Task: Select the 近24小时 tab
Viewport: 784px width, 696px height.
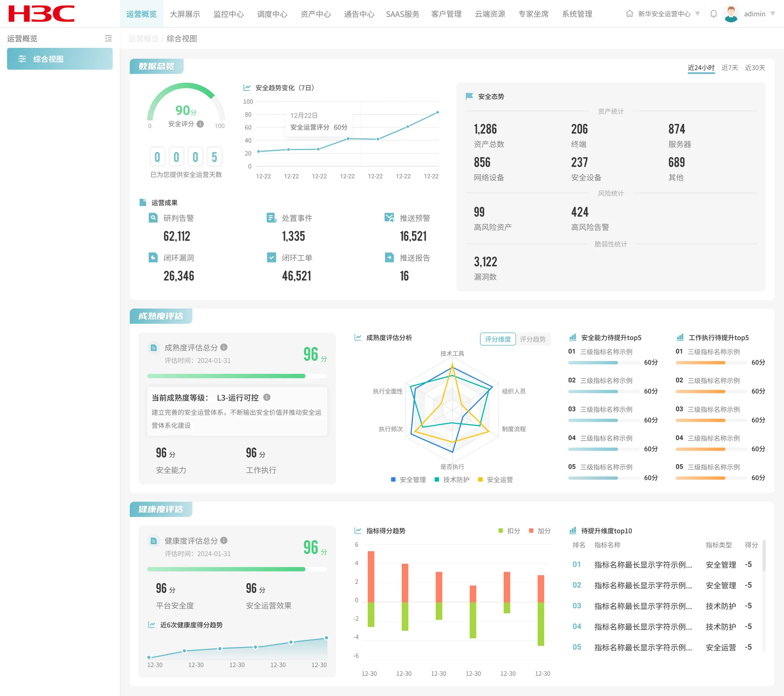Action: point(701,68)
